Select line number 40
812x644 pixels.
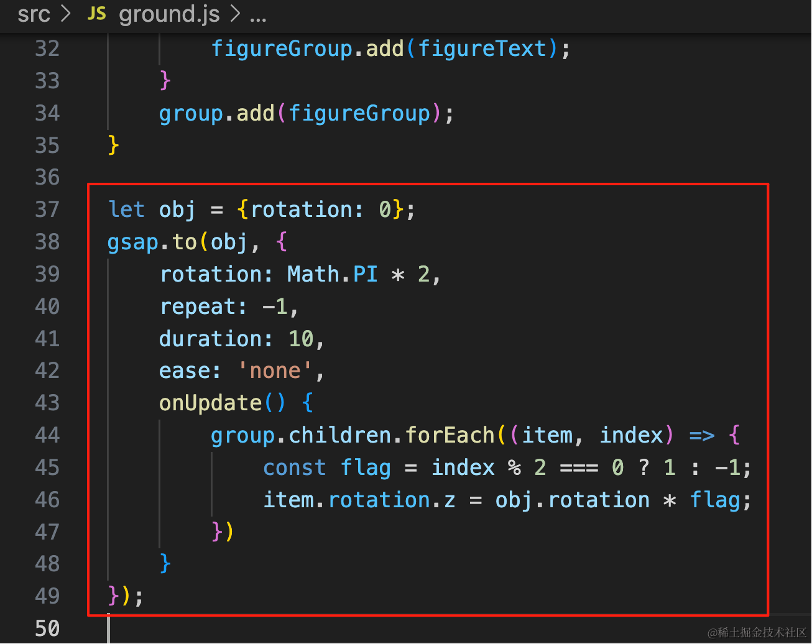[47, 306]
